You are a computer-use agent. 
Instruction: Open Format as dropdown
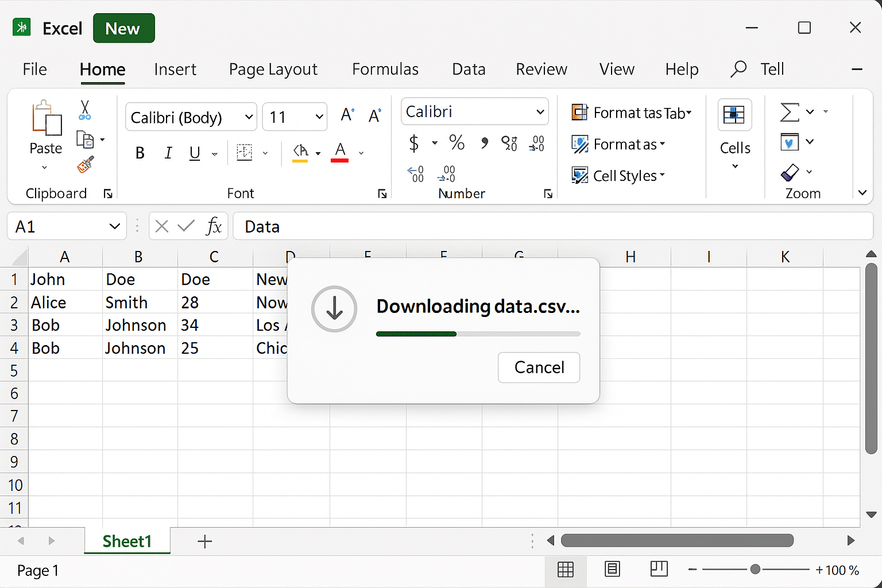pos(618,144)
